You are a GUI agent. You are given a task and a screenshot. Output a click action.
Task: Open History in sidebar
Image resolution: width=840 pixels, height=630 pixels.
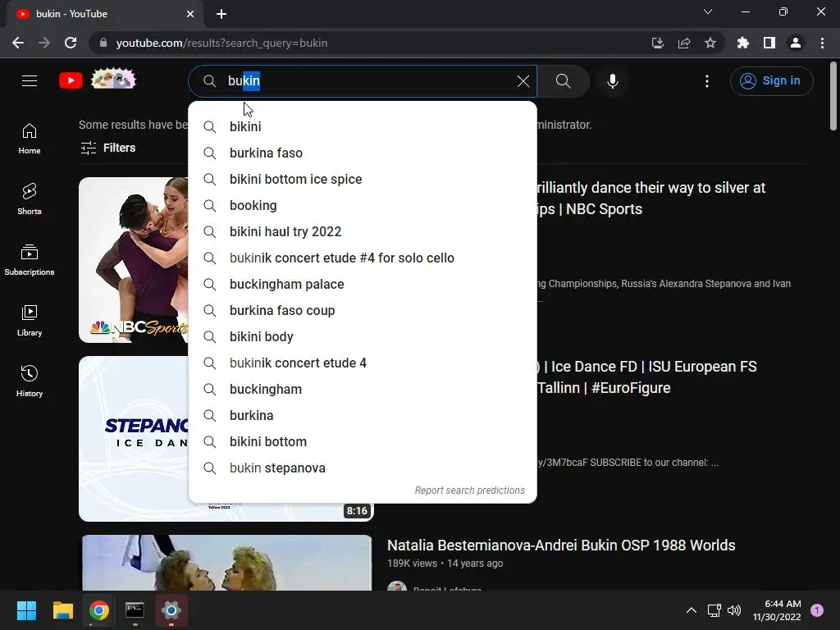30,381
